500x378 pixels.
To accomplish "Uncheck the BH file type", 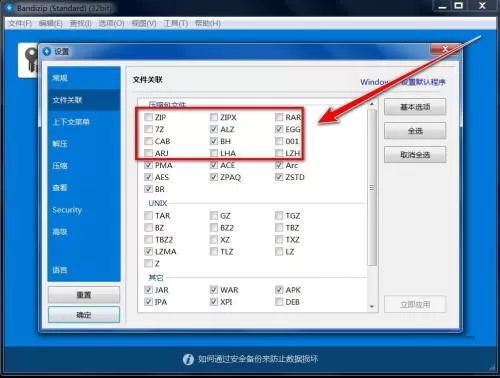I will click(214, 141).
